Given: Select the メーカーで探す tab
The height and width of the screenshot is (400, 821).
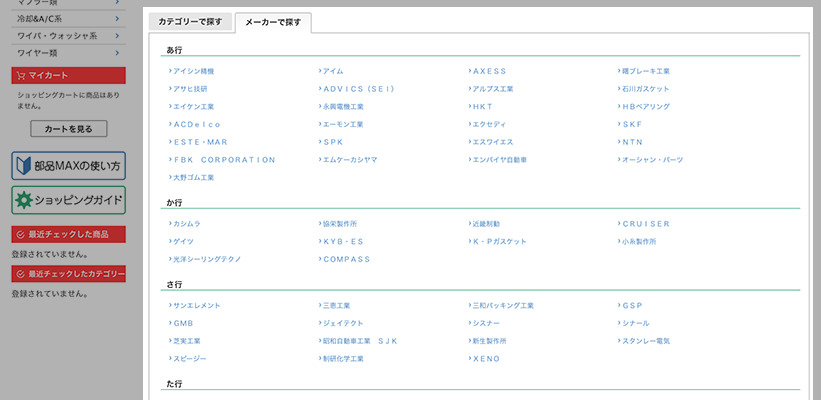Looking at the screenshot, I should [273, 23].
